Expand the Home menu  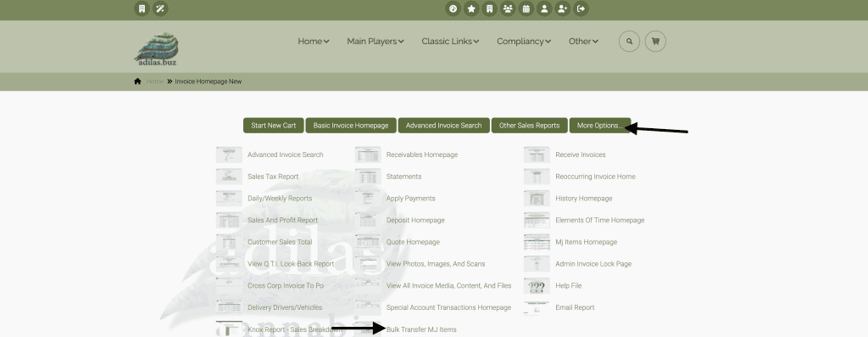pos(314,41)
